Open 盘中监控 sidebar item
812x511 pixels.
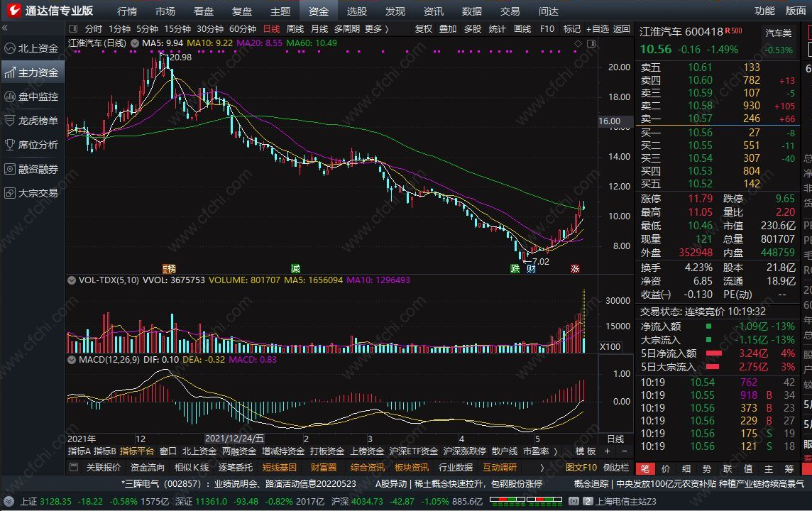click(32, 97)
